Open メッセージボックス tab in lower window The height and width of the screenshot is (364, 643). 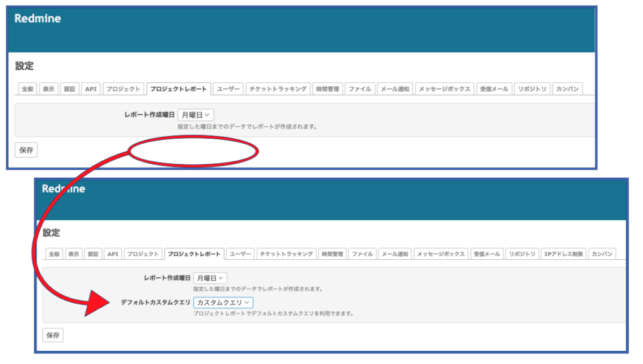[x=441, y=254]
